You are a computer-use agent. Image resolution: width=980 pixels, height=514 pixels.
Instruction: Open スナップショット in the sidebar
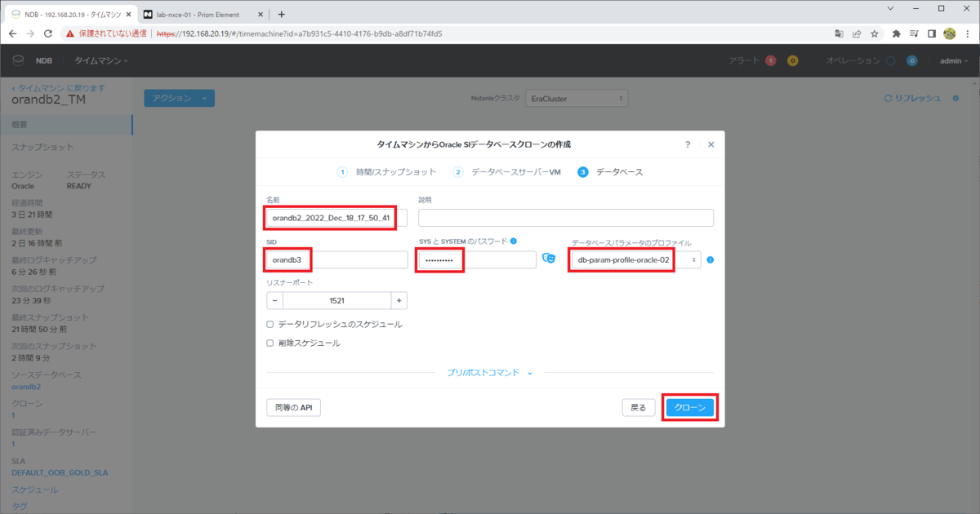pos(42,148)
